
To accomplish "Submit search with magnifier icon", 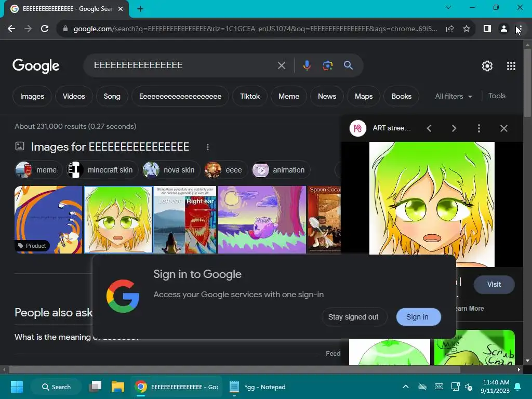I will coord(348,65).
